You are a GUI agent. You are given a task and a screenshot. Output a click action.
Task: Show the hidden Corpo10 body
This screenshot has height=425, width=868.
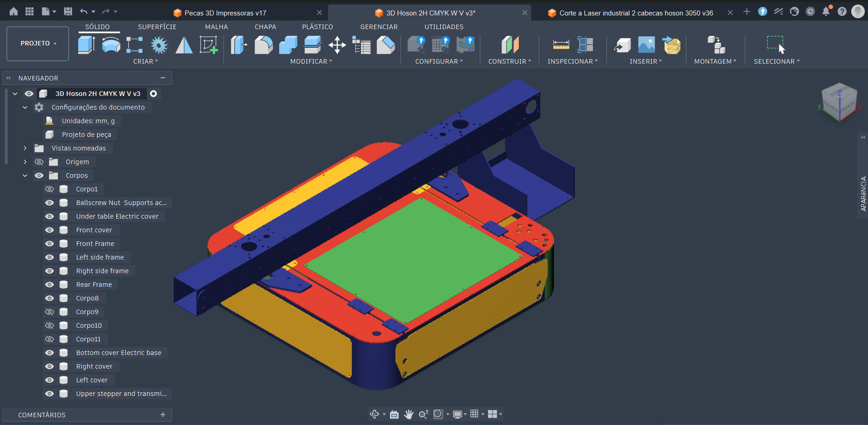coord(49,326)
